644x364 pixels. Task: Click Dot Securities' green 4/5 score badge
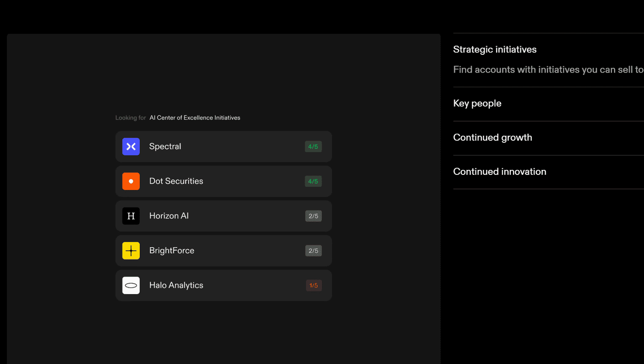tap(313, 181)
